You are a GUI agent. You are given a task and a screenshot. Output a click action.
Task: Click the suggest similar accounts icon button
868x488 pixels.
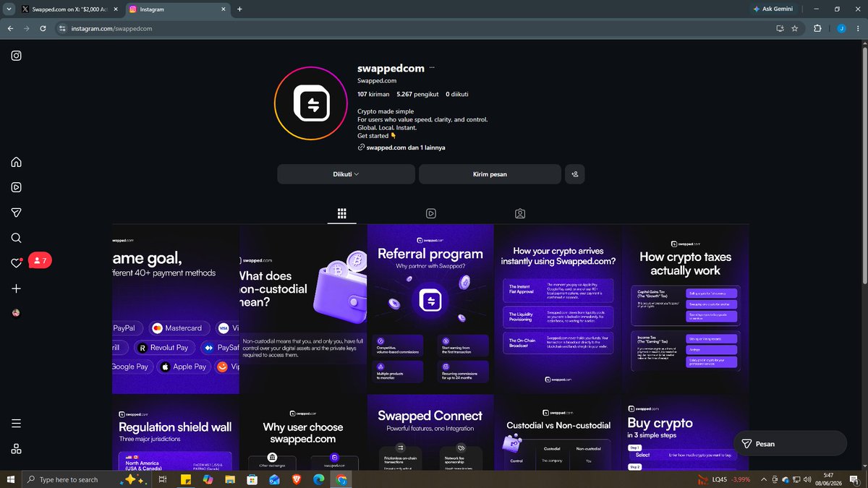tap(575, 174)
